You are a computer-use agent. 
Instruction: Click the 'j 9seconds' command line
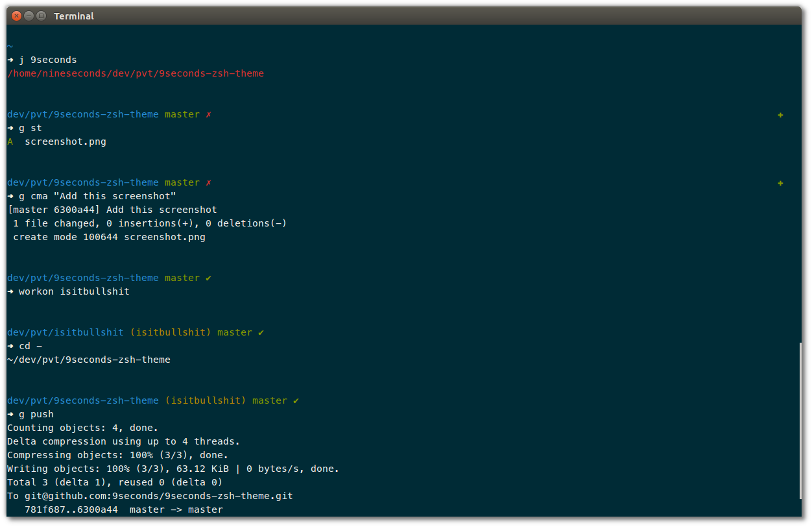pyautogui.click(x=42, y=60)
